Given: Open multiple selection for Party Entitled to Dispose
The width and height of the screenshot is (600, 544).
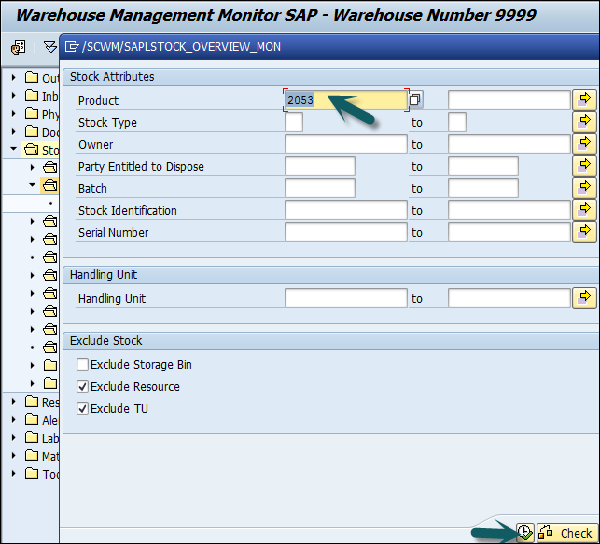Looking at the screenshot, I should (x=584, y=166).
